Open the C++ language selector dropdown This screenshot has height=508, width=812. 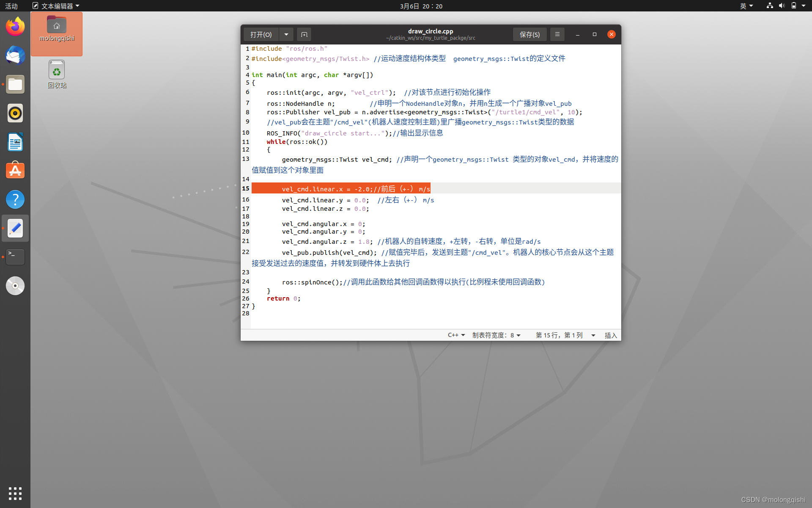[456, 335]
